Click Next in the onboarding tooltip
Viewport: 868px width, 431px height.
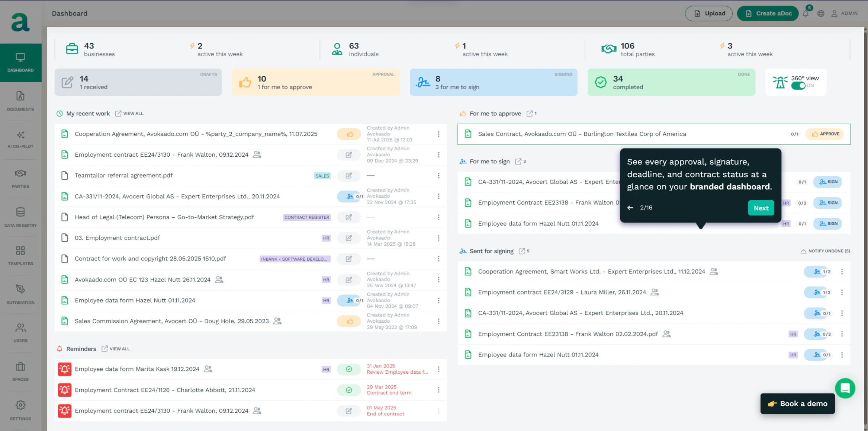pos(761,208)
